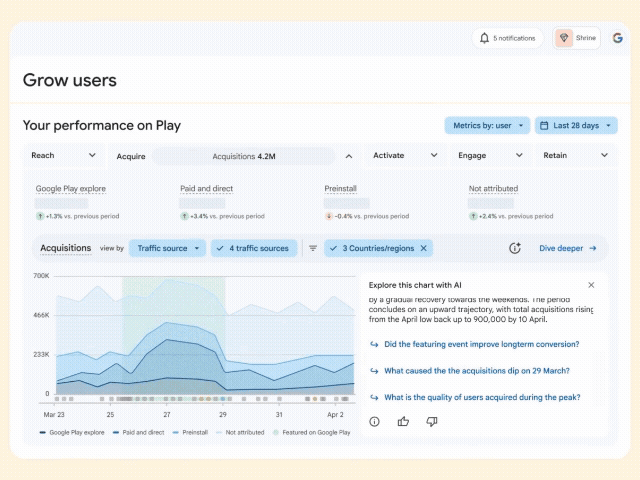The height and width of the screenshot is (480, 640).
Task: Open the AI insights info sparkle icon
Action: point(515,248)
